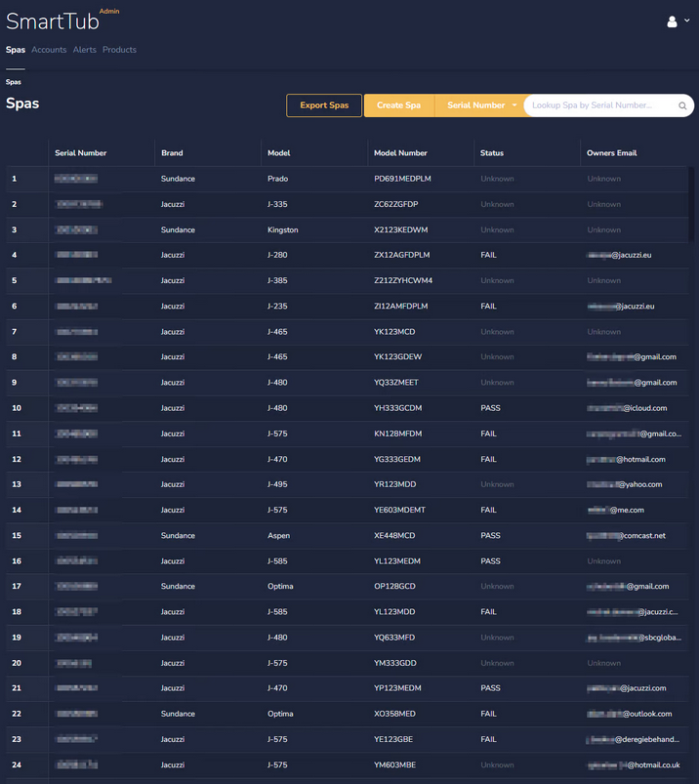Viewport: 699px width, 784px height.
Task: Click the J-235 model cell
Action: click(277, 306)
